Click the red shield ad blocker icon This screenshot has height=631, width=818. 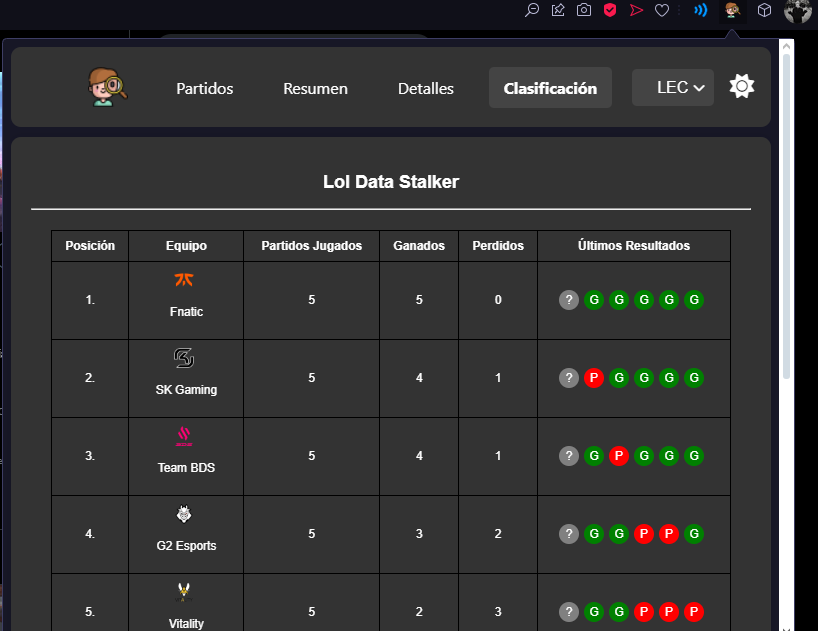point(610,10)
